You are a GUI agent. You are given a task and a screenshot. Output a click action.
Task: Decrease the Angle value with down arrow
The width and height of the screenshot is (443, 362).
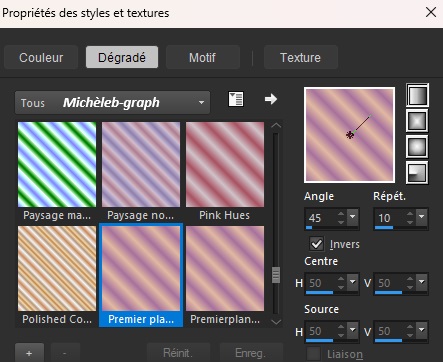click(x=341, y=221)
